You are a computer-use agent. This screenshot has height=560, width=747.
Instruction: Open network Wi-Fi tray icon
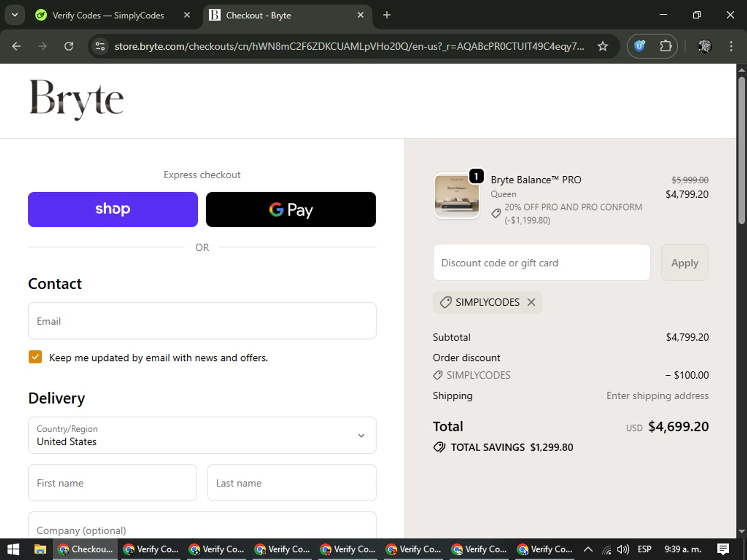pos(606,550)
